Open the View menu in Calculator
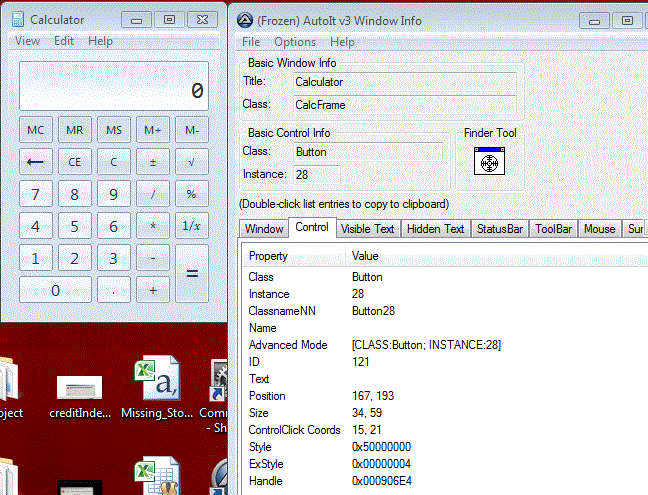This screenshot has height=495, width=648. 27,41
